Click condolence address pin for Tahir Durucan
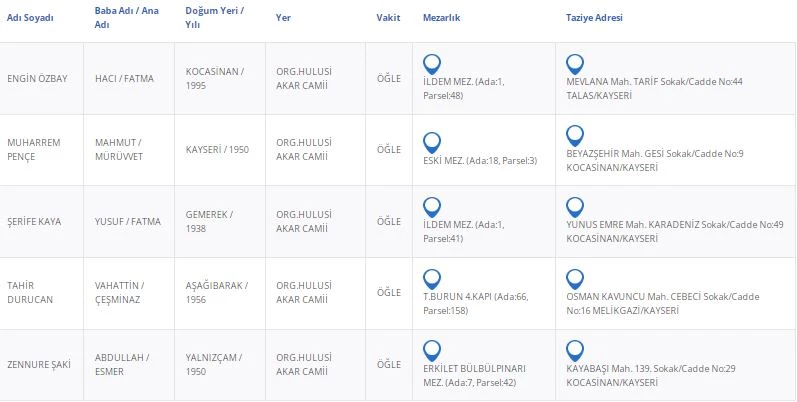Image resolution: width=797 pixels, height=402 pixels. [x=575, y=279]
